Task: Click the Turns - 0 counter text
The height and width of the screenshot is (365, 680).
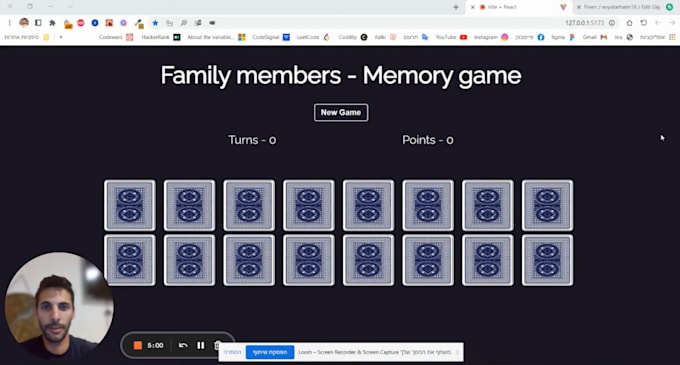Action: pos(252,140)
